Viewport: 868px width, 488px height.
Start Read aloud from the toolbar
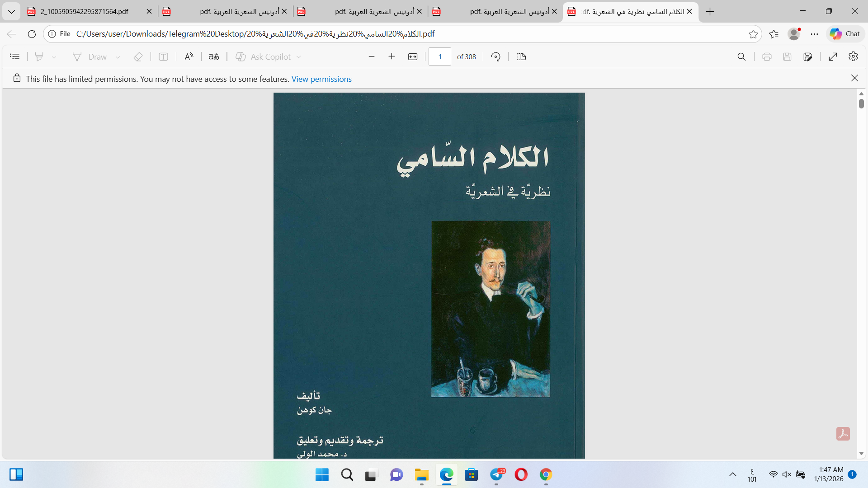[189, 56]
